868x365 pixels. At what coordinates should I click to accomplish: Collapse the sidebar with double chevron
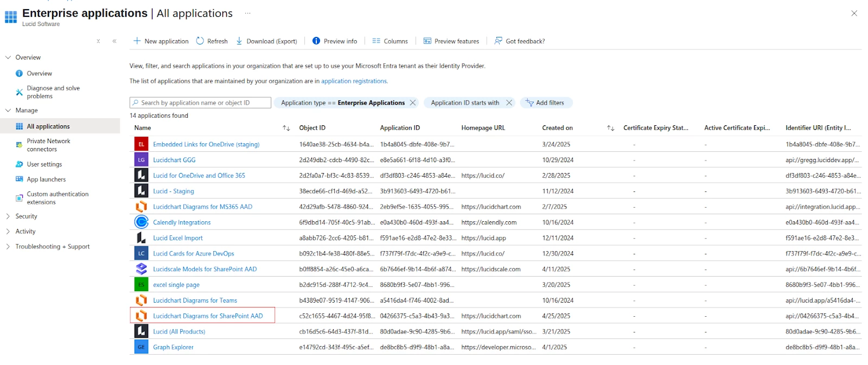coord(114,41)
